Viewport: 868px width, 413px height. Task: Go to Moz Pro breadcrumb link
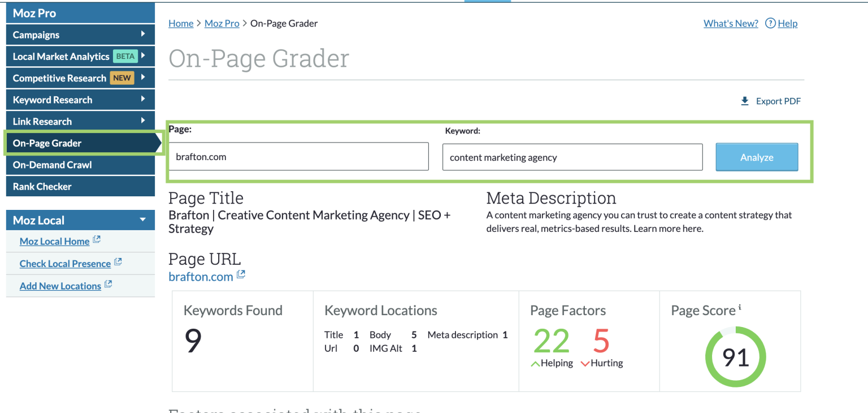click(222, 23)
